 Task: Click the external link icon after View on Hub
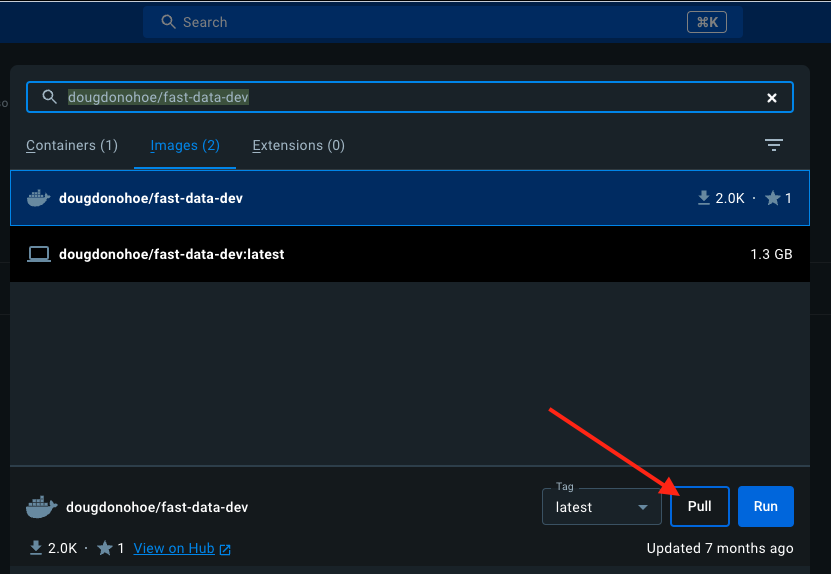[225, 550]
